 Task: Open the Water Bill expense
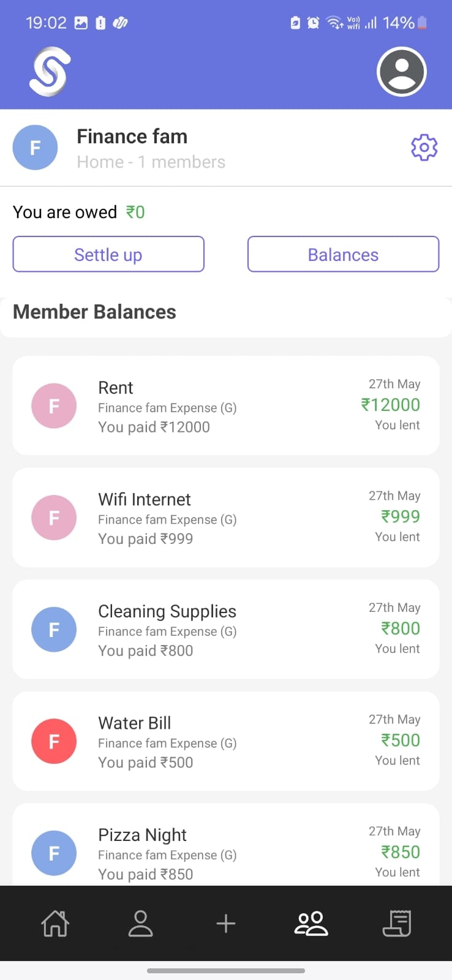226,741
